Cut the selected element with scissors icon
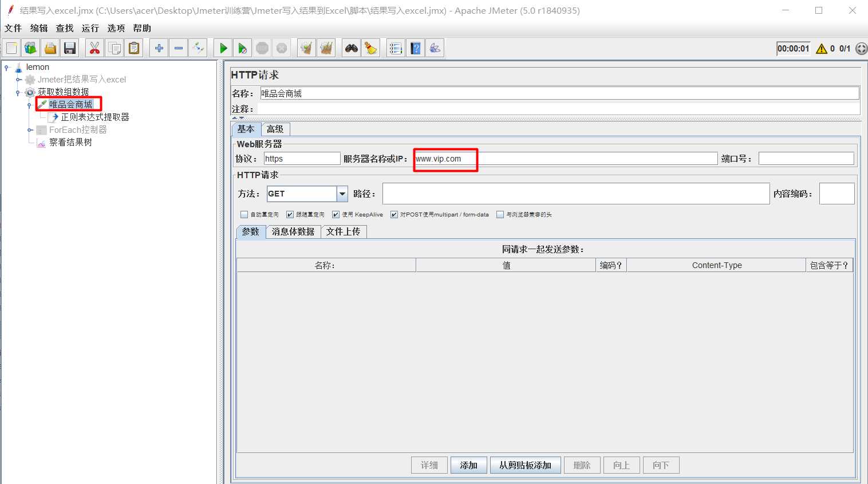This screenshot has width=868, height=484. click(95, 48)
